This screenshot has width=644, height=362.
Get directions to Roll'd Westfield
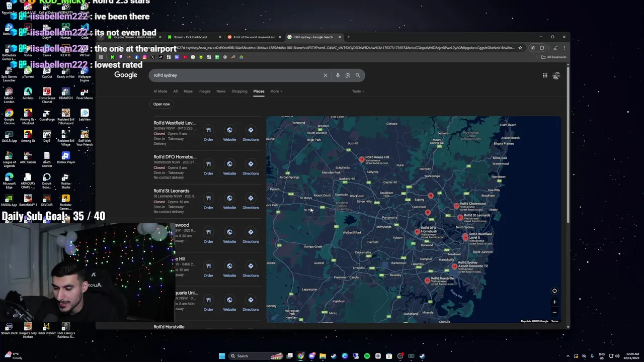251,134
